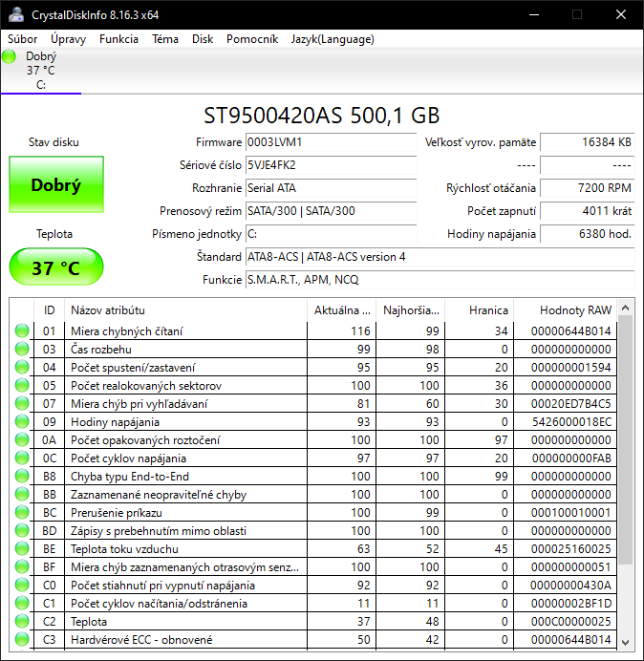This screenshot has height=661, width=644.
Task: Click status icon of row BF otrasovým senzorom
Action: (x=22, y=566)
